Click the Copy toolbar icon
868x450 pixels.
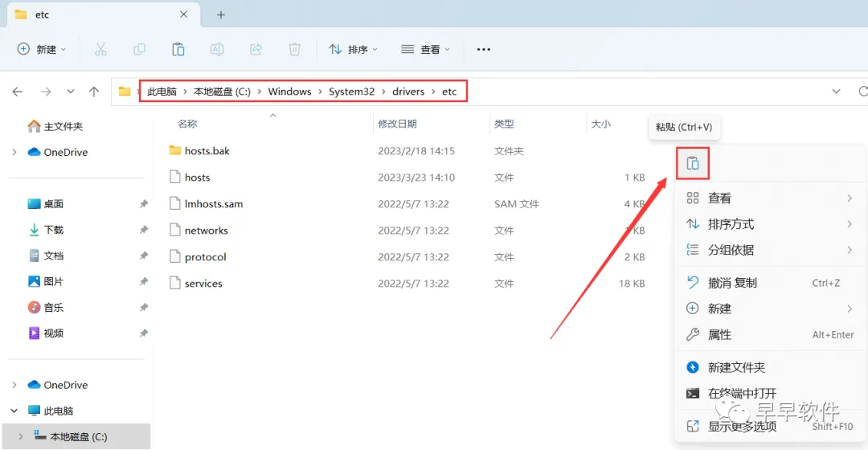tap(139, 49)
